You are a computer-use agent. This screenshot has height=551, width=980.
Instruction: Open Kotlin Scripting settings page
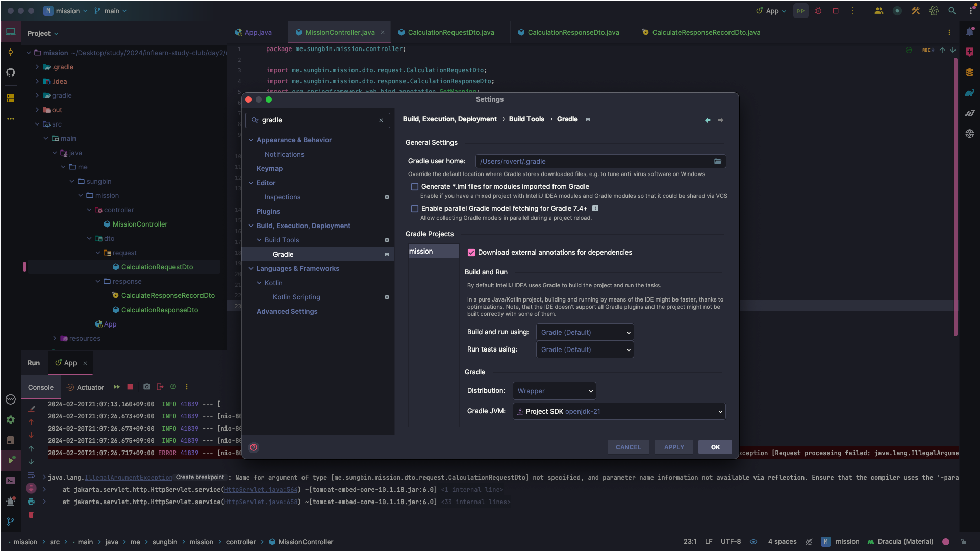(x=296, y=297)
